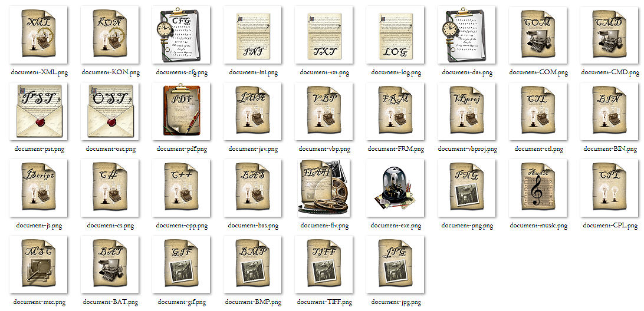Select the INI parchment icon
The height and width of the screenshot is (311, 644).
coord(252,35)
